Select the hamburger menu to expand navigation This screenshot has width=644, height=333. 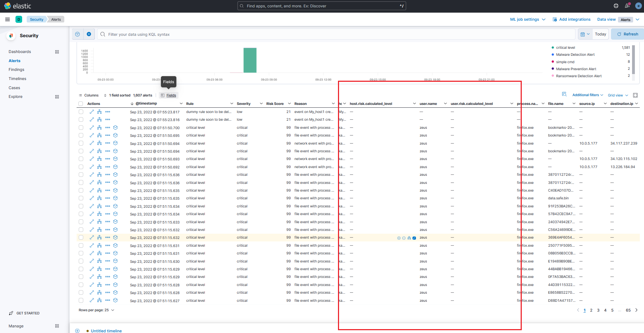coord(7,19)
